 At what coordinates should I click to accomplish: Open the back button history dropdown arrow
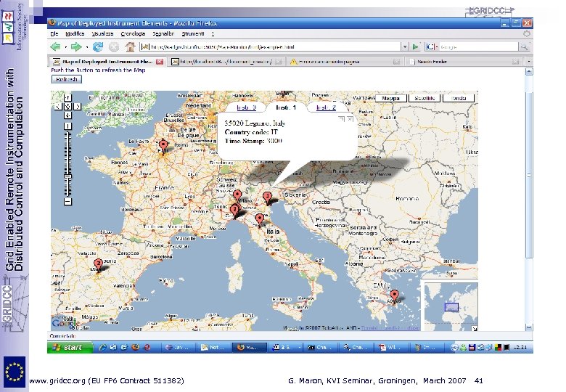pos(66,47)
